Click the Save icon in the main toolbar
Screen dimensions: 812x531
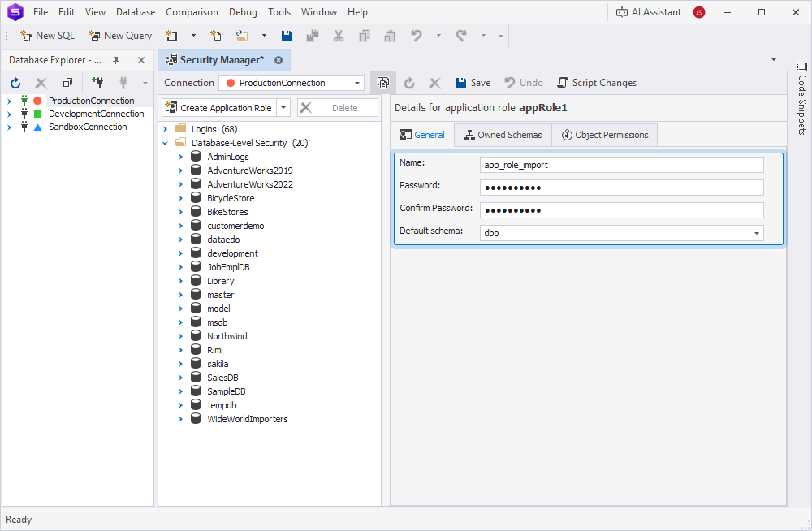point(286,36)
